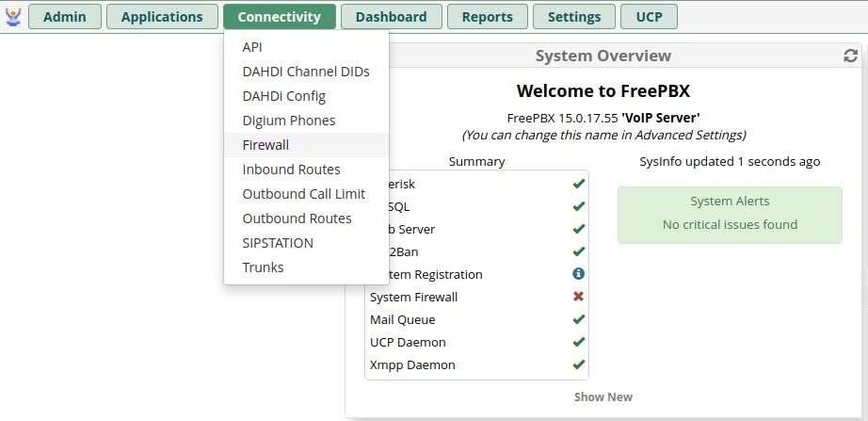
Task: Open the Admin dropdown menu
Action: tap(65, 17)
